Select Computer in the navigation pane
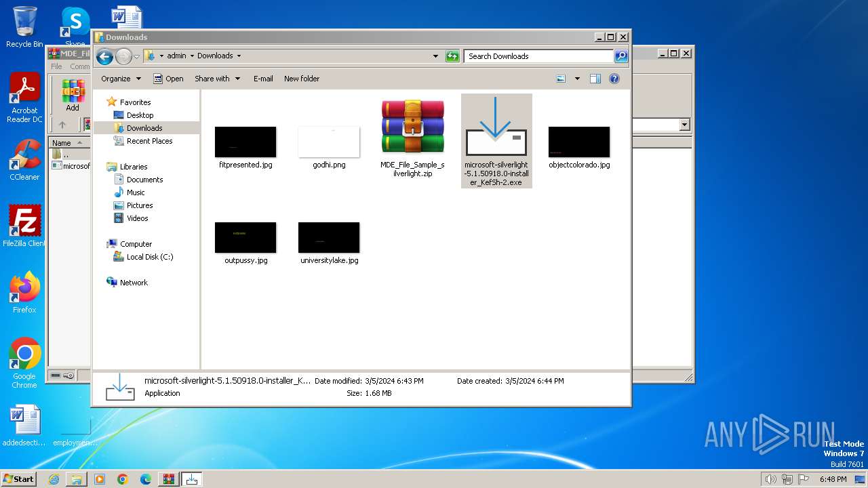The width and height of the screenshot is (868, 488). point(136,244)
